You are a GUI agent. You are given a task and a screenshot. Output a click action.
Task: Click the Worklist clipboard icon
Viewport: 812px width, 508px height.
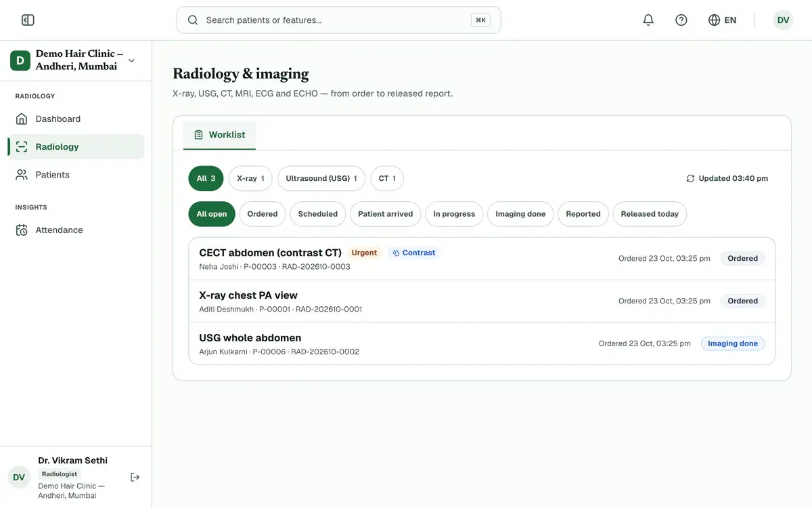(198, 135)
